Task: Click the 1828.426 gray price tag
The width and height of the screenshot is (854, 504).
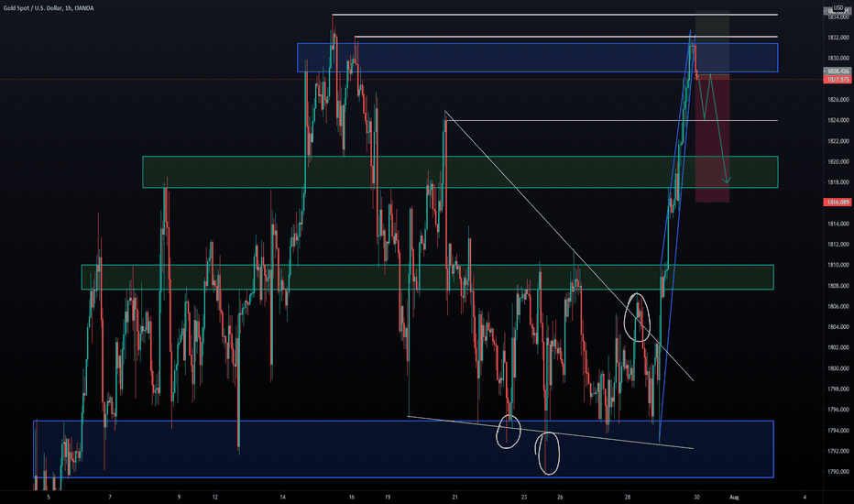Action: click(838, 71)
